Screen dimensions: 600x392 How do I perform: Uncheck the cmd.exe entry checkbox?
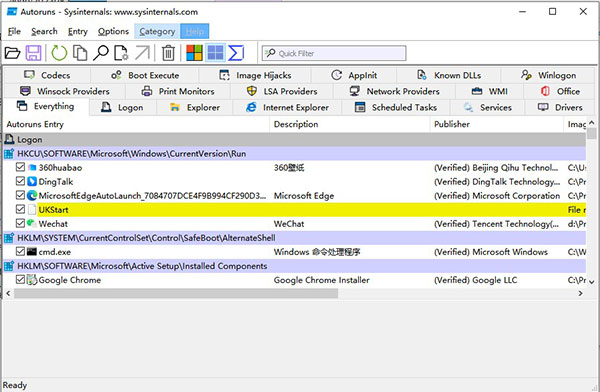[x=20, y=251]
